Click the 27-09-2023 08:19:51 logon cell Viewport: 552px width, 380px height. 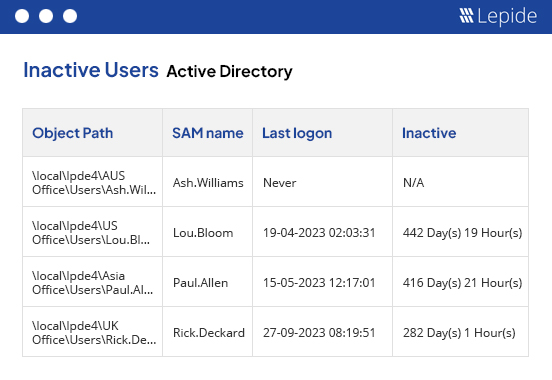click(x=322, y=332)
